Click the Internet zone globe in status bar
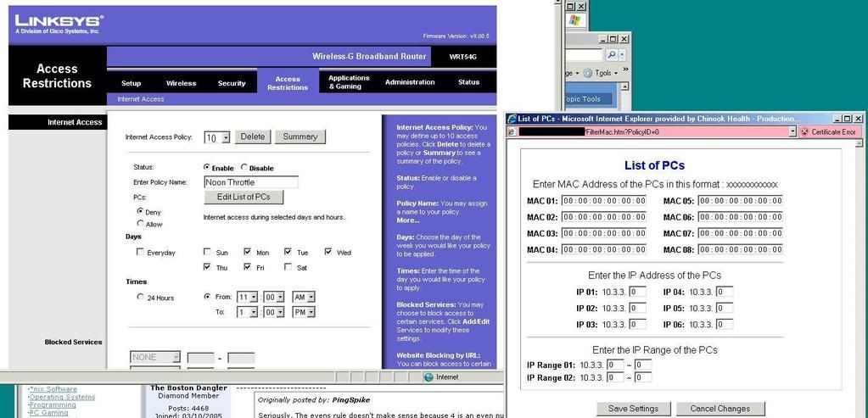Viewport: 868px width, 418px height. [x=428, y=377]
